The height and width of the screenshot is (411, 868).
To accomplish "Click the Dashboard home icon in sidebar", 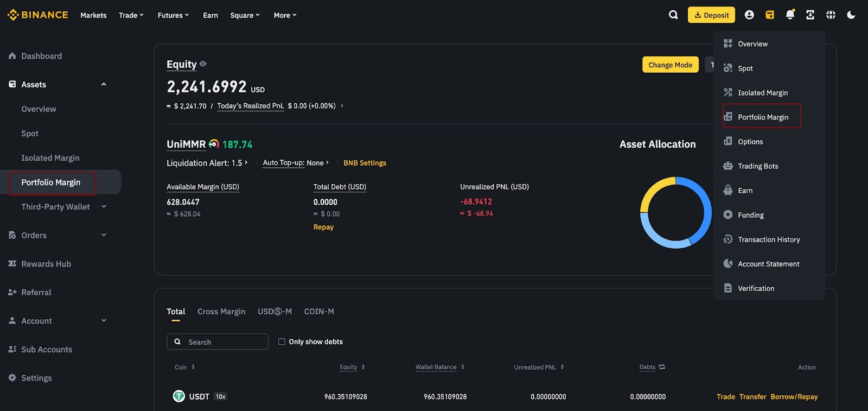I will click(x=12, y=56).
